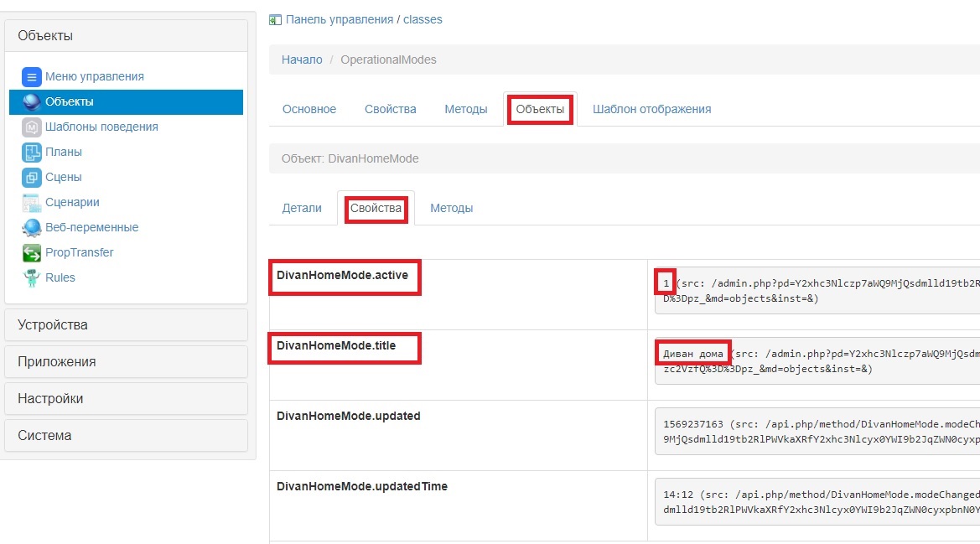The height and width of the screenshot is (544, 980).
Task: Open the object Методы tab
Action: [451, 208]
